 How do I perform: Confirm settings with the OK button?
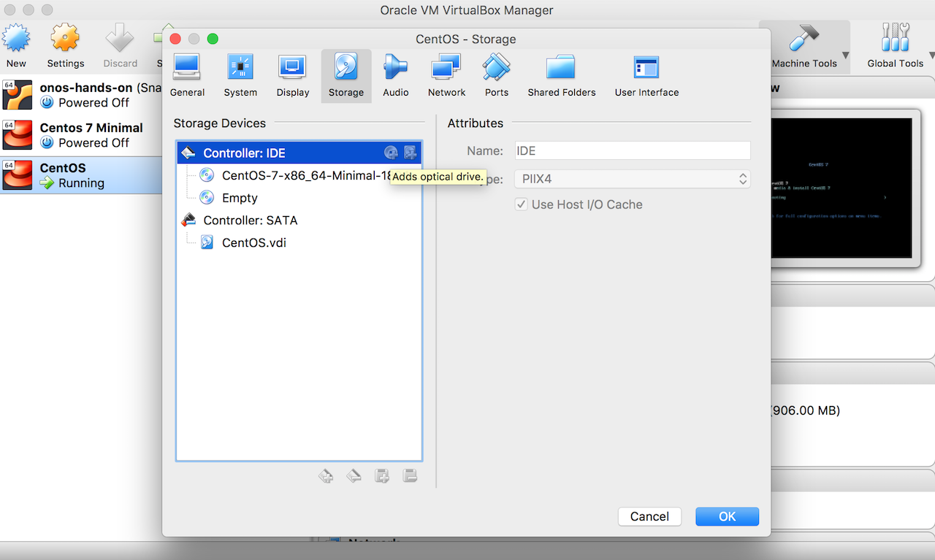click(727, 516)
